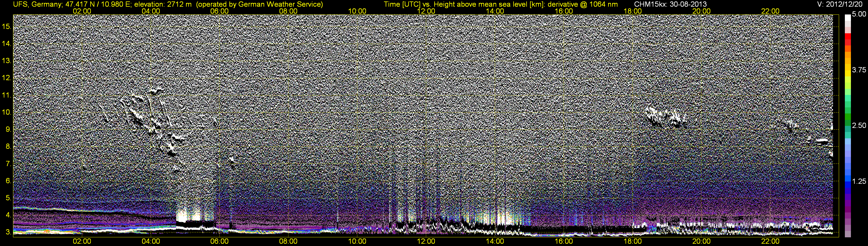The height and width of the screenshot is (246, 868).
Task: Click the yellow segment of the colorbar
Action: point(847,74)
